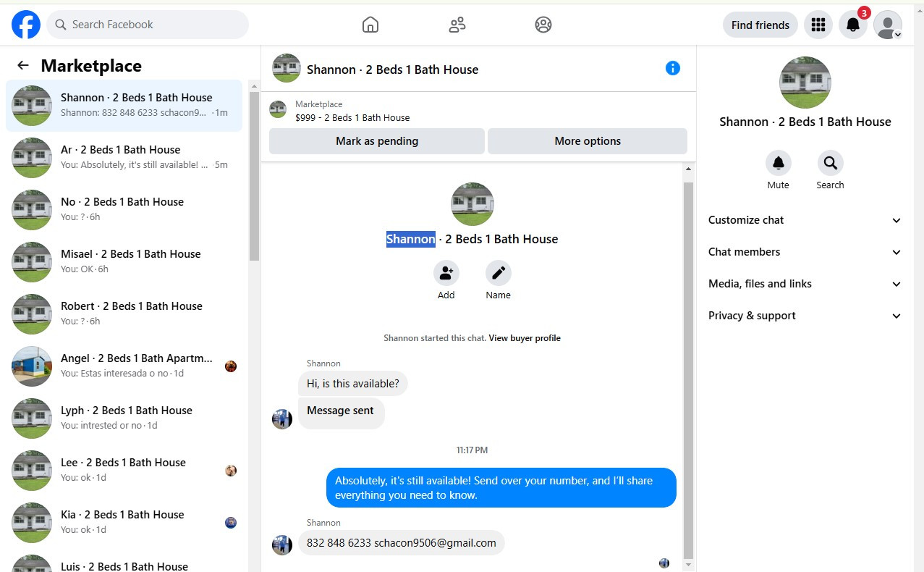Open Kia · 2 Beds 1 Bath House chat
The image size is (924, 572).
pyautogui.click(x=124, y=523)
